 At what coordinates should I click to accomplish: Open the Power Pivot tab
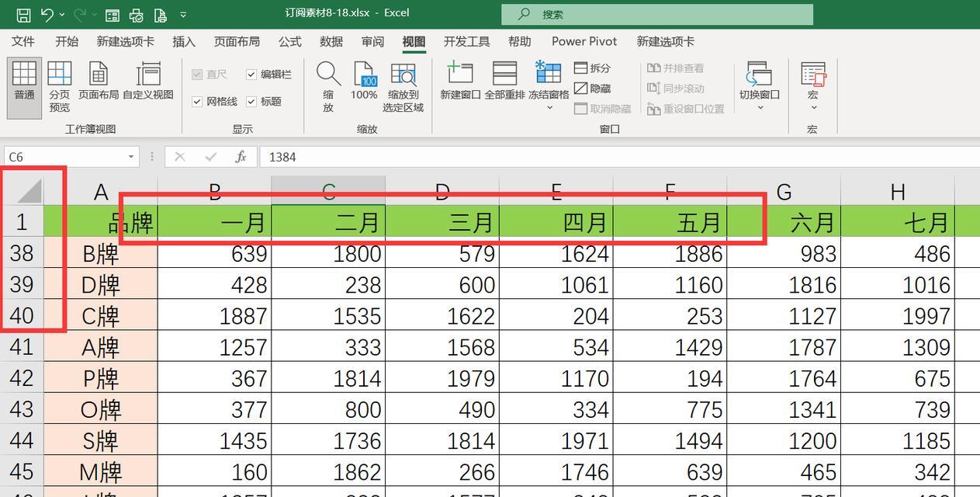pyautogui.click(x=584, y=42)
